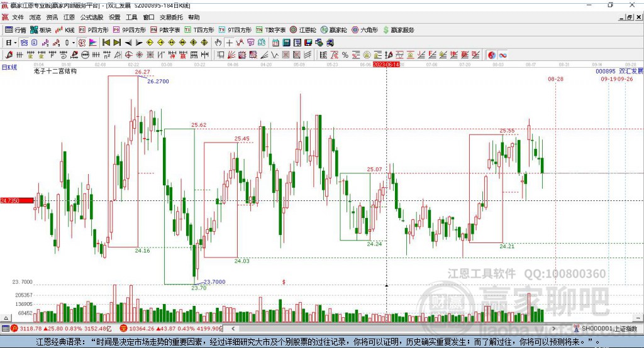The image size is (644, 348).
Task: Click the Shenzhen index 10364.26 status entry
Action: (x=172, y=329)
